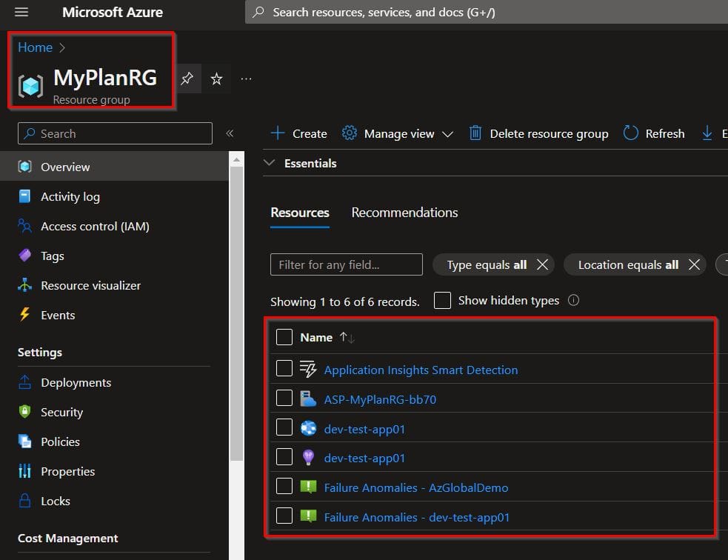Select all resources via header checkbox
The height and width of the screenshot is (560, 728).
284,337
